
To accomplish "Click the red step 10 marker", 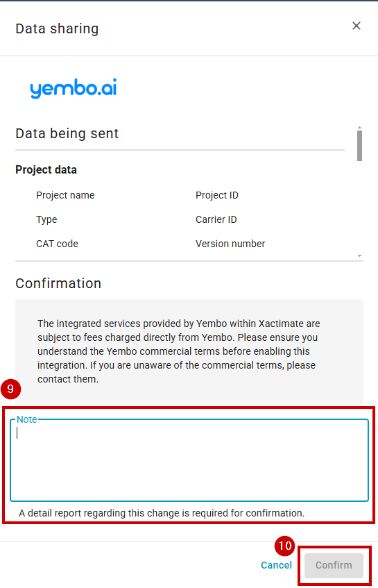I will point(285,546).
